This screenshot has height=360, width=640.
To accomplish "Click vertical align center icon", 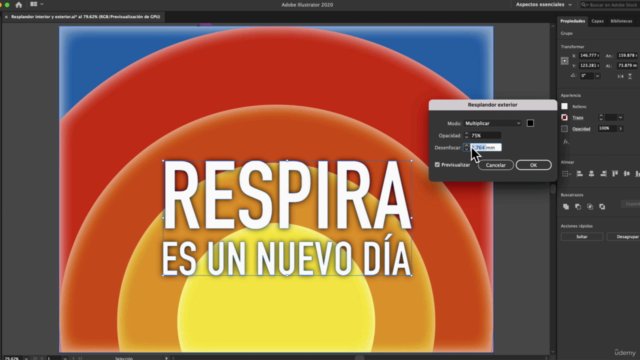I will (x=627, y=174).
